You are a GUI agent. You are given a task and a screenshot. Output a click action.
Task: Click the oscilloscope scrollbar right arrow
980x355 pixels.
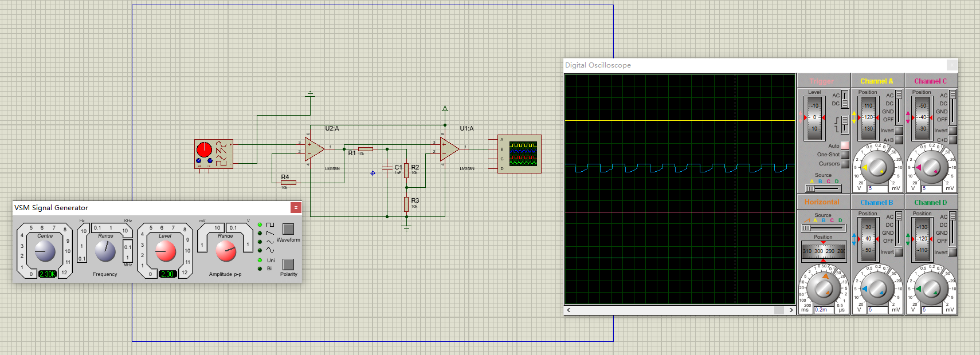tap(791, 310)
